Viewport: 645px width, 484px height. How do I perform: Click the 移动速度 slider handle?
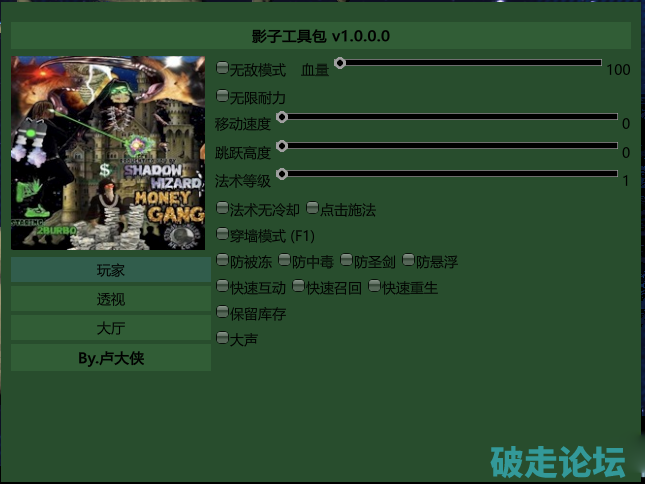(x=282, y=117)
